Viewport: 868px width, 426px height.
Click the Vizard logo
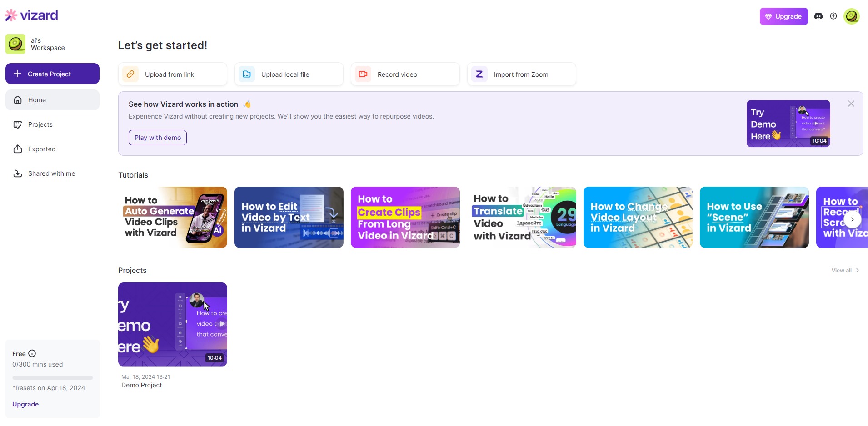(31, 15)
